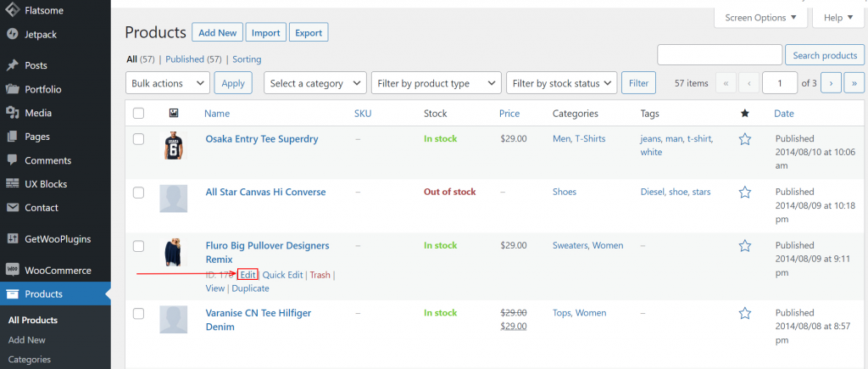Click the Portfolio folder icon
The width and height of the screenshot is (868, 369).
coord(12,89)
